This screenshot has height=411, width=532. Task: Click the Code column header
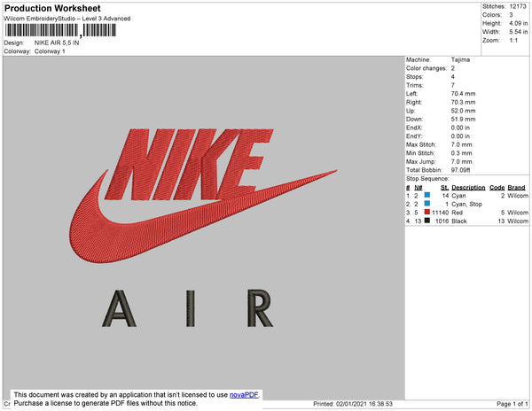tap(497, 188)
